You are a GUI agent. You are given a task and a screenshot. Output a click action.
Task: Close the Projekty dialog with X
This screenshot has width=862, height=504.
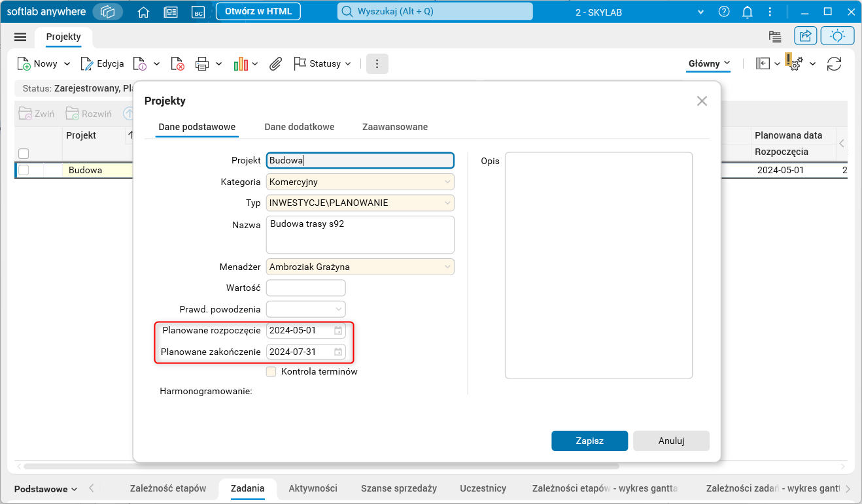[702, 101]
